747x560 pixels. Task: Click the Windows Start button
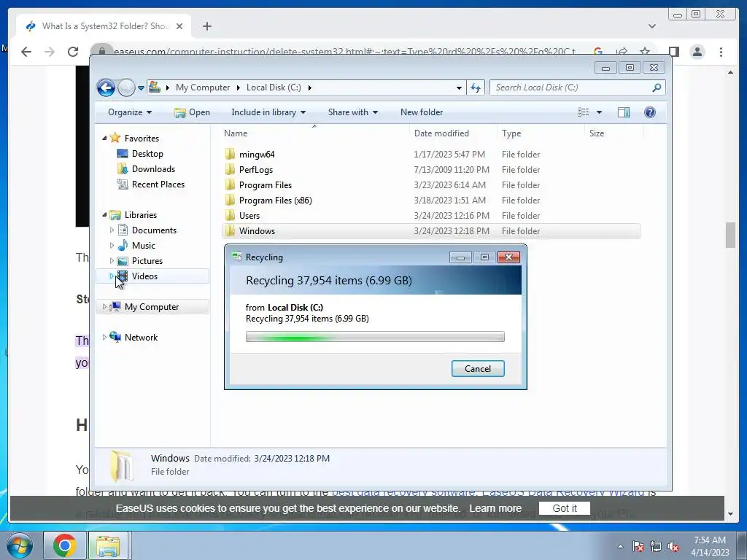(x=20, y=545)
